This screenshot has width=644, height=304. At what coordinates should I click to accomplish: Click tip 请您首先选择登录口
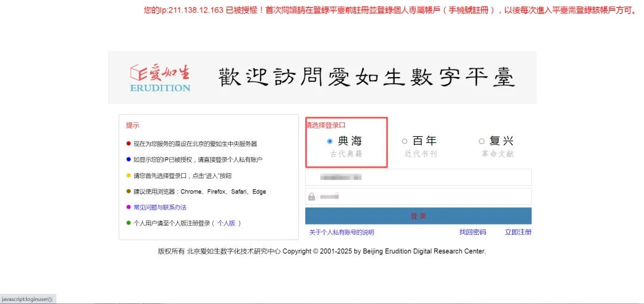(x=182, y=176)
